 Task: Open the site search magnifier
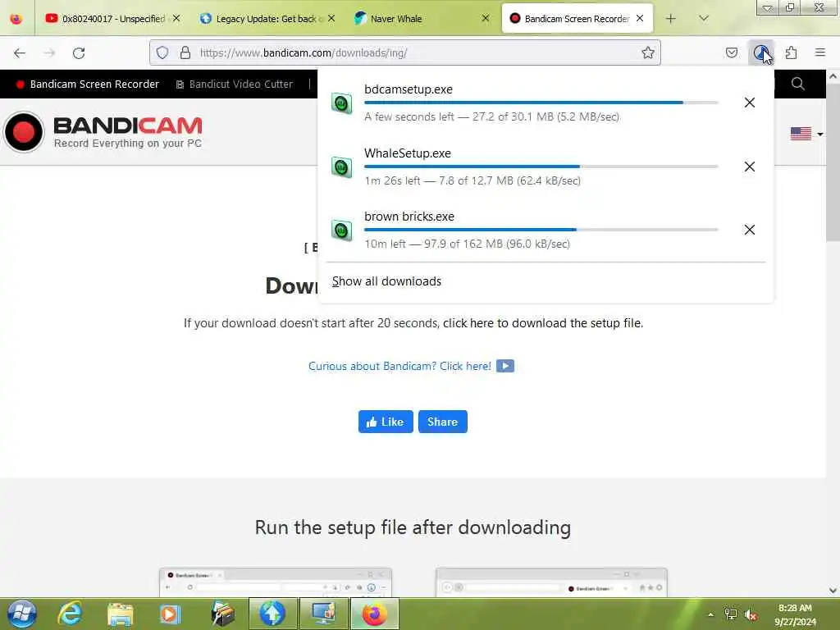[797, 84]
